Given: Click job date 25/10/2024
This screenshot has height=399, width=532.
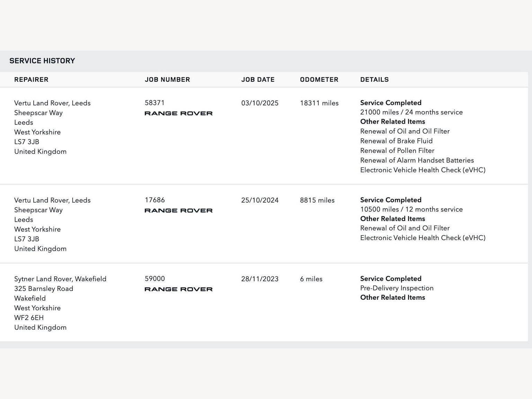Looking at the screenshot, I should [x=260, y=201].
